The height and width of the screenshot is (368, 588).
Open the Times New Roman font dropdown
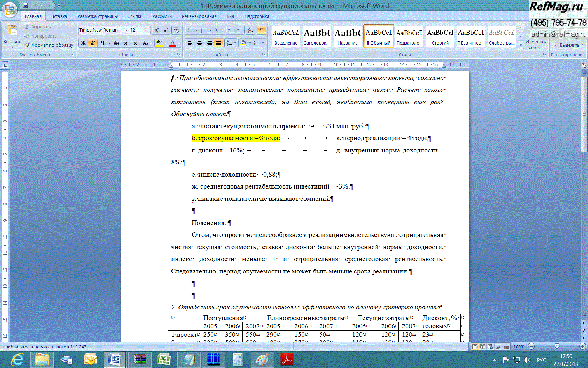click(126, 30)
